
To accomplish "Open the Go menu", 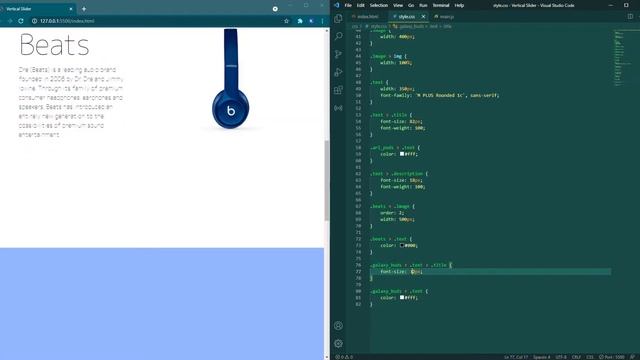I will (x=411, y=5).
